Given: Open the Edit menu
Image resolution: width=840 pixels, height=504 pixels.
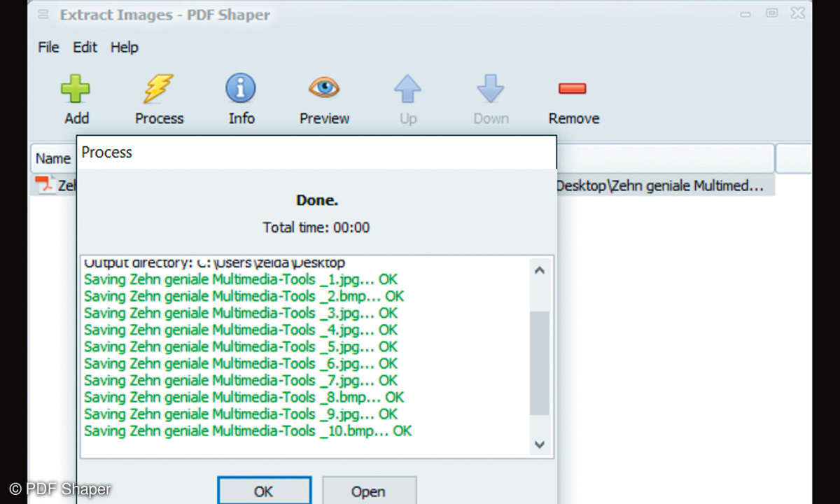Looking at the screenshot, I should (85, 48).
